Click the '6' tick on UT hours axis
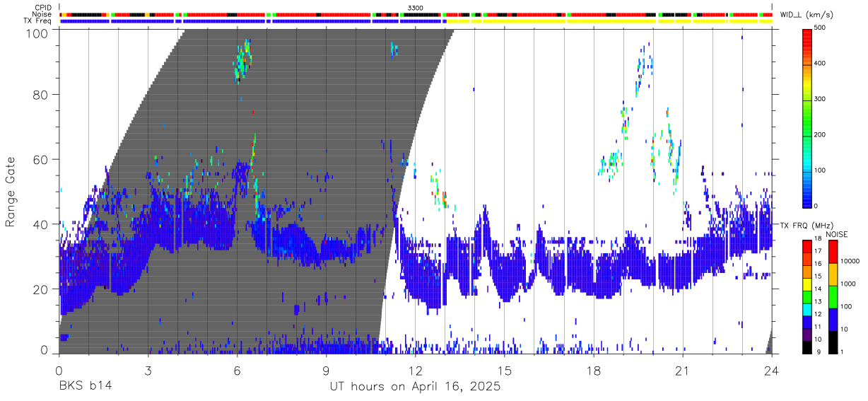The image size is (868, 401). (x=237, y=369)
